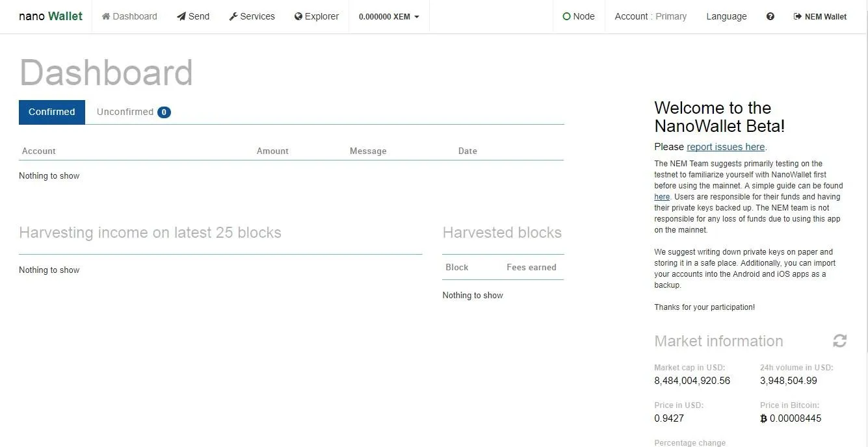Screen dimensions: 868x447
Task: Click the Services wrench icon
Action: (x=233, y=16)
